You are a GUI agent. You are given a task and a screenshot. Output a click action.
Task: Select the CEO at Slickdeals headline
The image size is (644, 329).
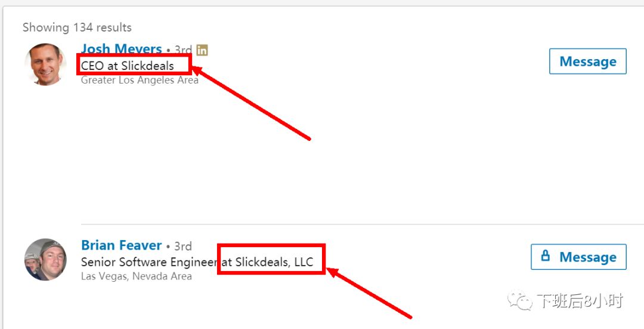pos(128,66)
